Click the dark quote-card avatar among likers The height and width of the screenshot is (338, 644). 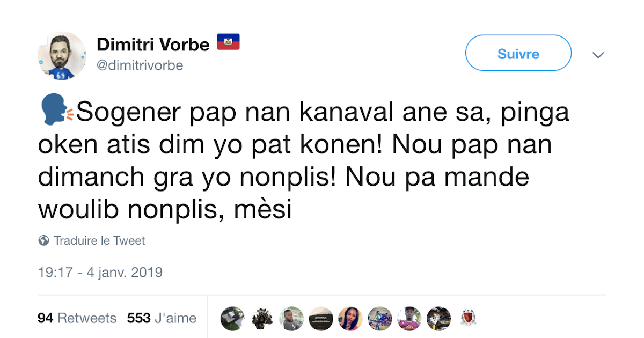tap(321, 319)
